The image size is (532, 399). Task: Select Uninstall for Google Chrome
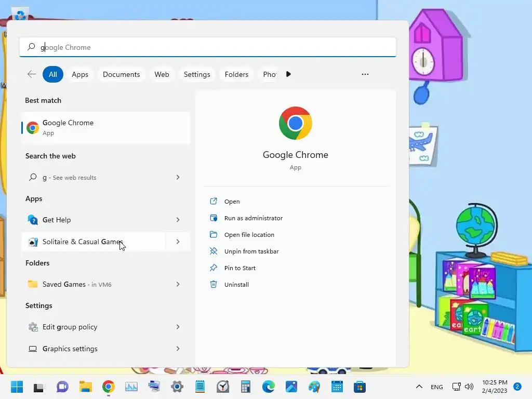[236, 285]
